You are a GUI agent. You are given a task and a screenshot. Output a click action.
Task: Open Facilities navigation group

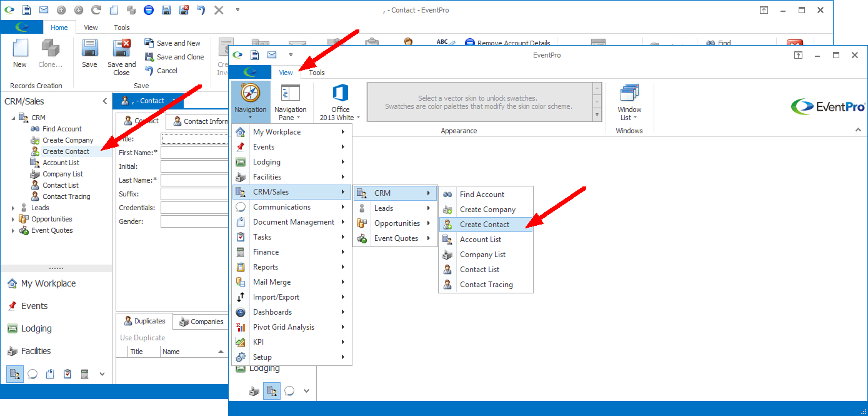[x=56, y=351]
